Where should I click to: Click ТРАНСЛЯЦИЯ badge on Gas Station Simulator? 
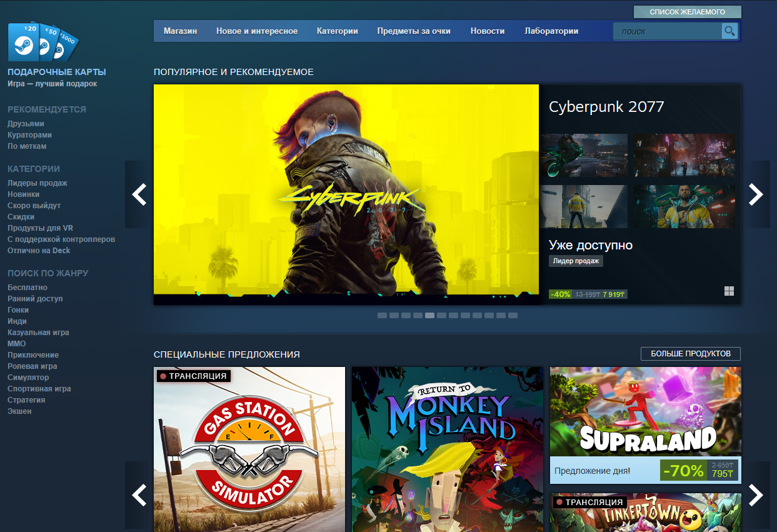coord(194,376)
